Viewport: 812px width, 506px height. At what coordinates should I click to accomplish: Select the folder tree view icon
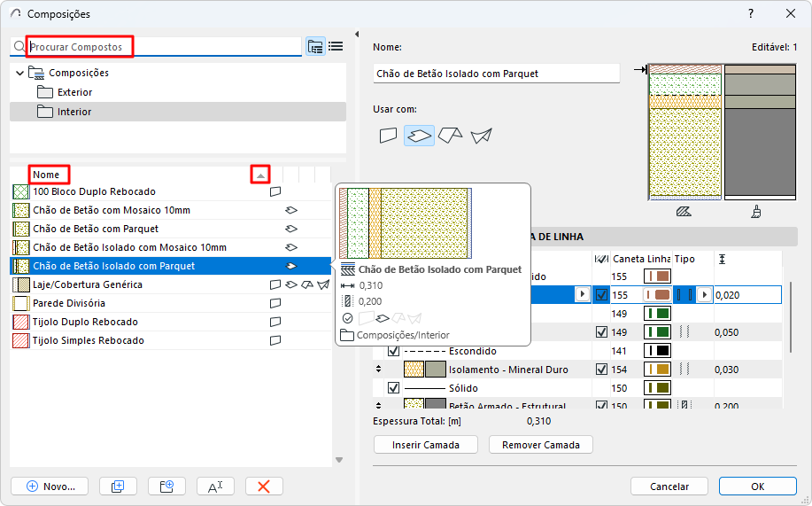pos(315,46)
